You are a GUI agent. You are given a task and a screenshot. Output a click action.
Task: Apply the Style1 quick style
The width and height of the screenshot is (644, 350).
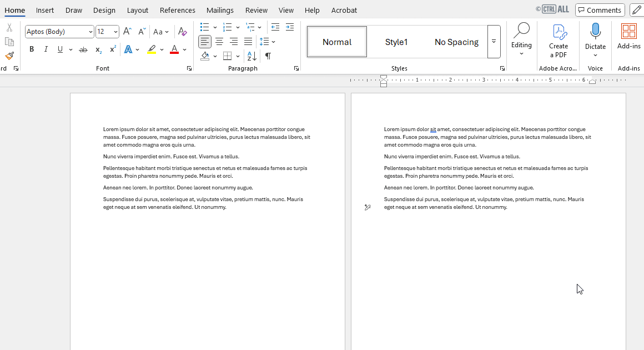(x=396, y=41)
